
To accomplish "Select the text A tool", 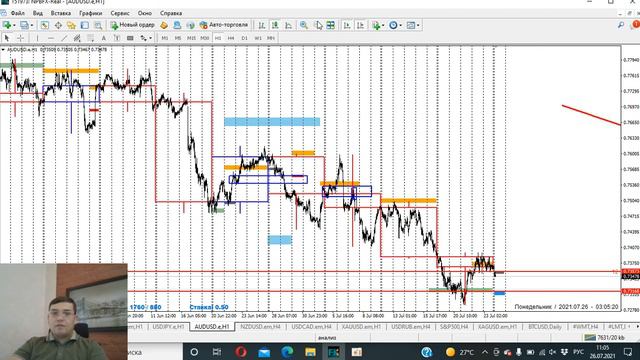I will pos(104,38).
